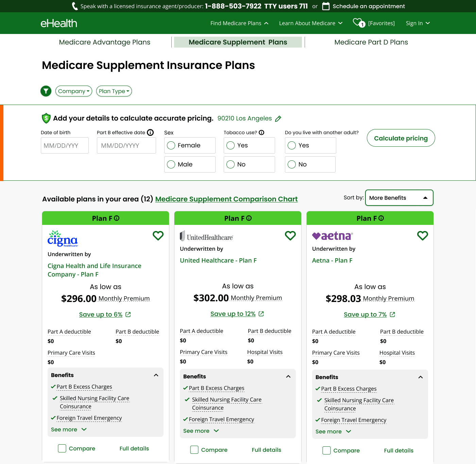The image size is (476, 464).
Task: Click the pencil icon to edit ZIP
Action: pos(278,119)
